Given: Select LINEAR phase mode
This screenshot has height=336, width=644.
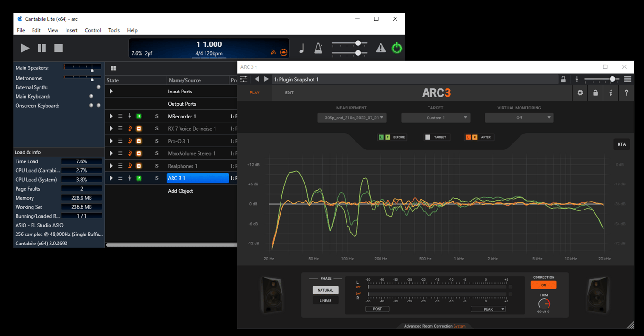Looking at the screenshot, I should click(325, 301).
